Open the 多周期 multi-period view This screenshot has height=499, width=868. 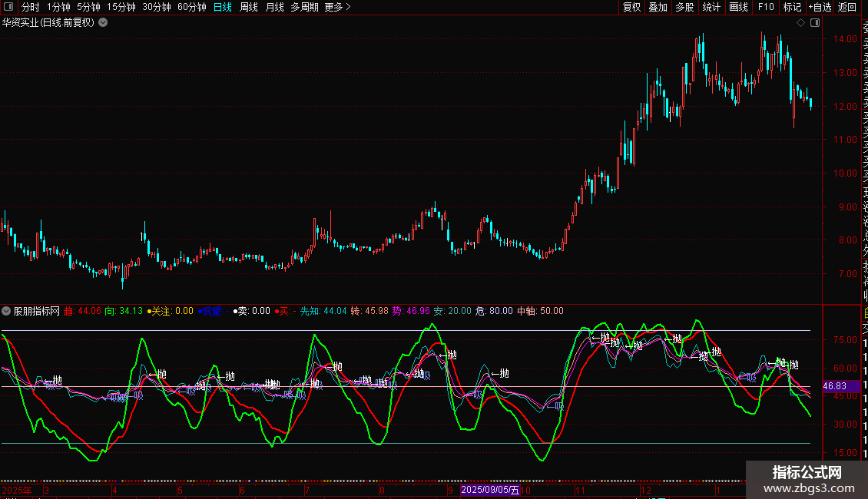tap(305, 7)
